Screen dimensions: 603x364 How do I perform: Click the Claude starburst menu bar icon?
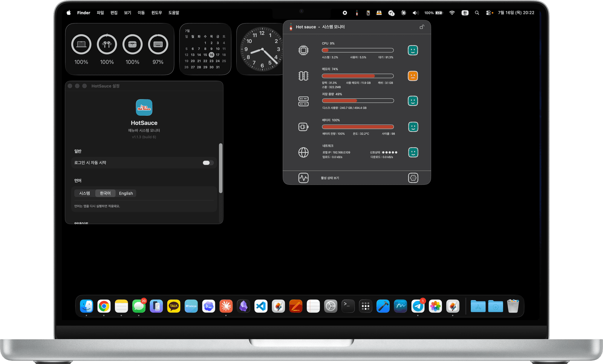coord(404,13)
